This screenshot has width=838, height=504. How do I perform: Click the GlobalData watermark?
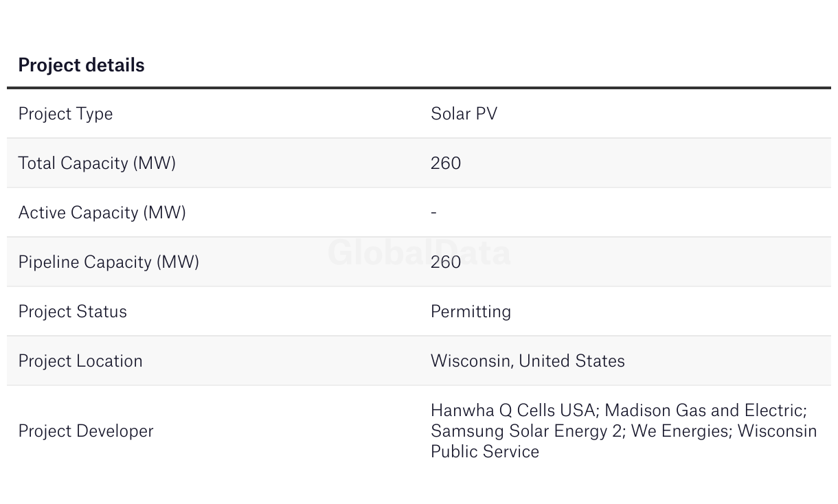click(419, 253)
